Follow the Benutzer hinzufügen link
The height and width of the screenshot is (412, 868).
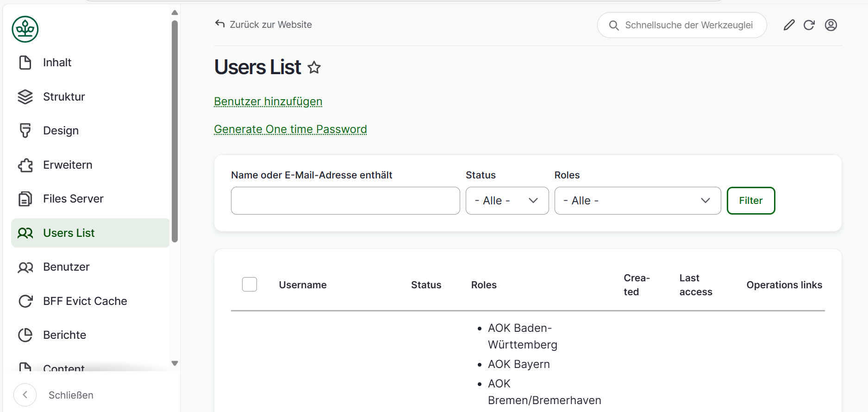(x=268, y=101)
